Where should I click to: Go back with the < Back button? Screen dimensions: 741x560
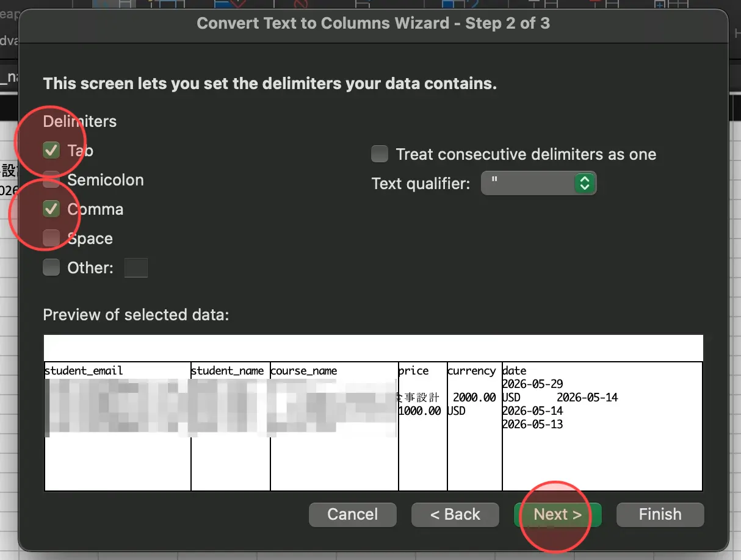coord(455,515)
